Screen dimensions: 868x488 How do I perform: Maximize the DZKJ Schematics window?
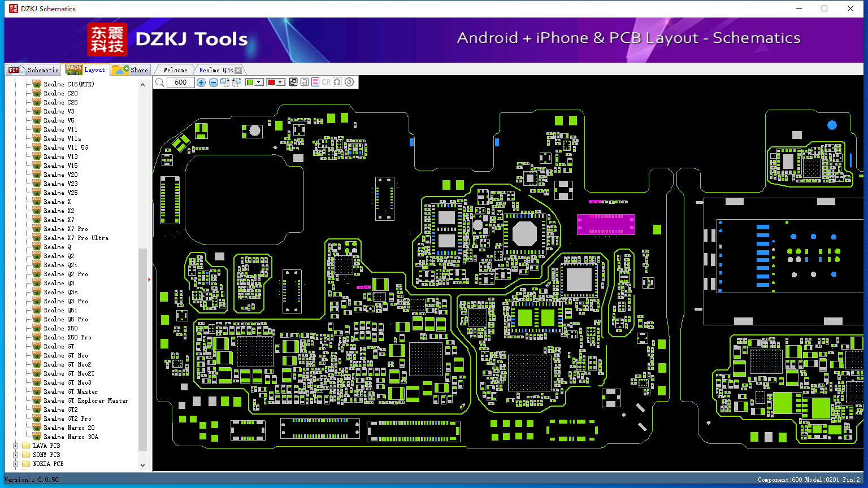pos(824,8)
